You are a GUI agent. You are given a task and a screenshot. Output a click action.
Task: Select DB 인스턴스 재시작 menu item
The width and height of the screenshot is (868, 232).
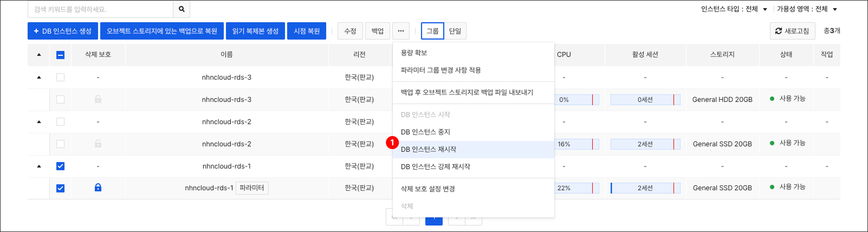pyautogui.click(x=474, y=149)
